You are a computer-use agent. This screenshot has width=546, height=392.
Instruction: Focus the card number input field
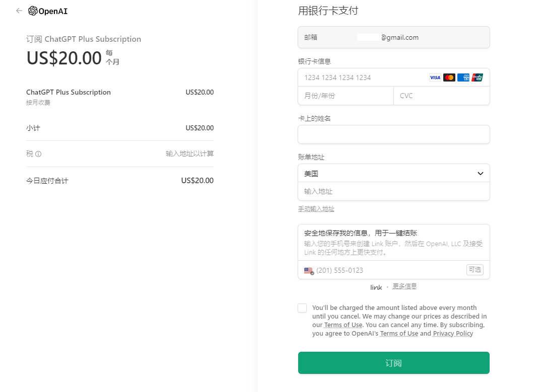363,77
